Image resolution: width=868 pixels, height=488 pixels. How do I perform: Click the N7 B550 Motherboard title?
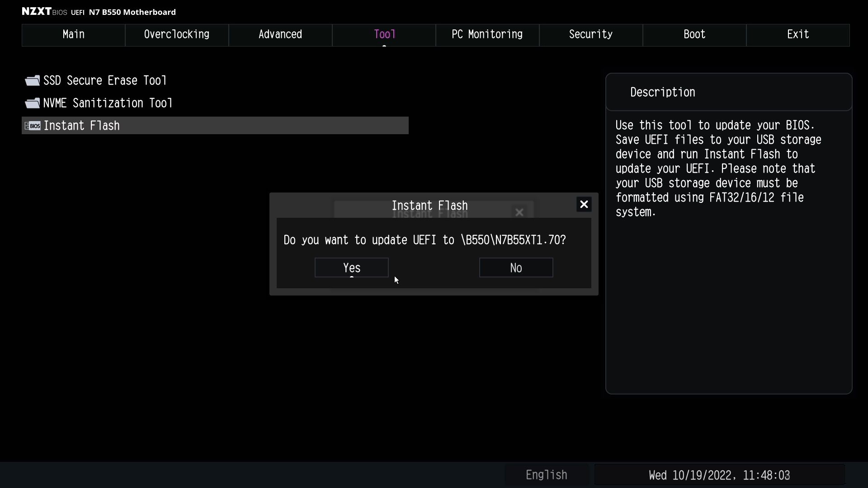coord(132,12)
